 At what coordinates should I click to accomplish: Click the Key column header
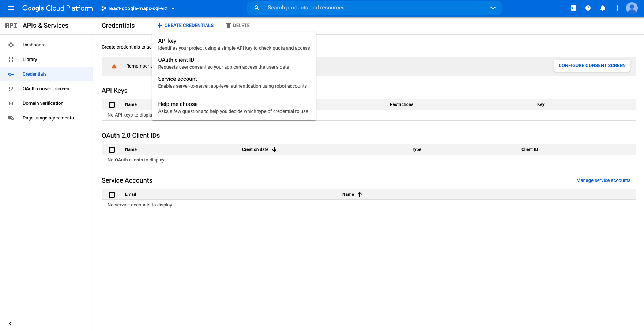pos(541,104)
